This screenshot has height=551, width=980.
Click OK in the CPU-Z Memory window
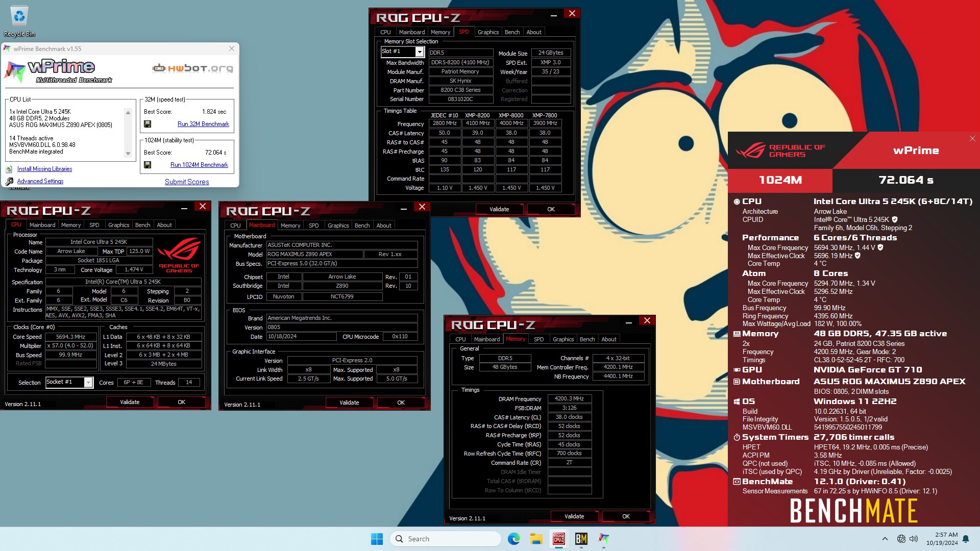[x=626, y=516]
